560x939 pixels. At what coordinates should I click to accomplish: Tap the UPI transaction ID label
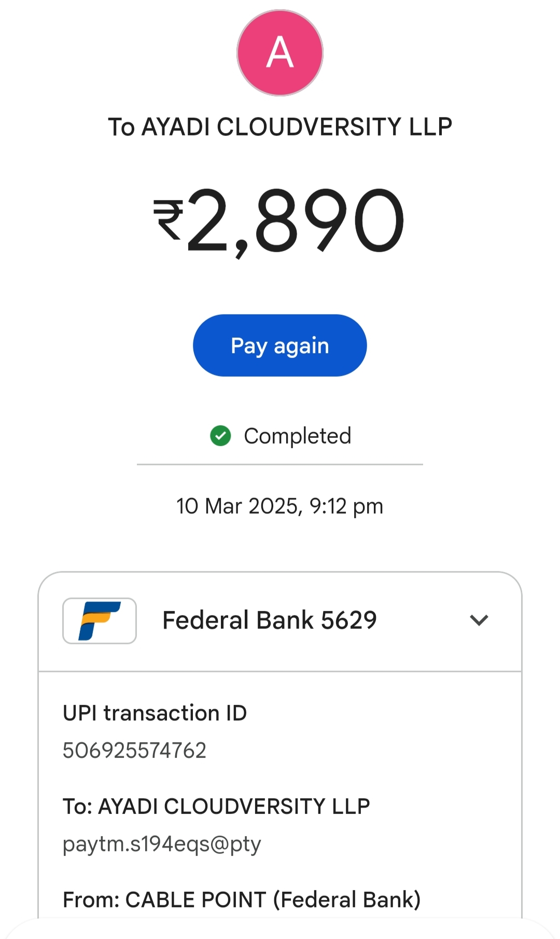155,713
